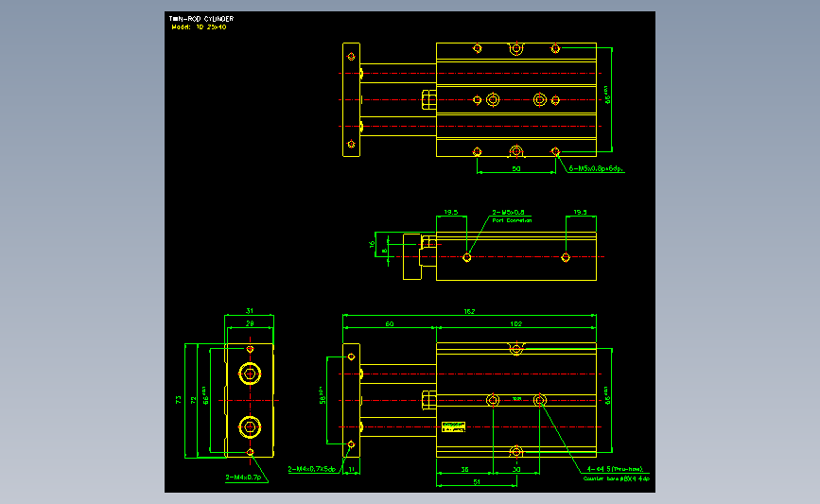Click the '16' vertical dimension label
This screenshot has height=504, width=820.
(x=372, y=244)
